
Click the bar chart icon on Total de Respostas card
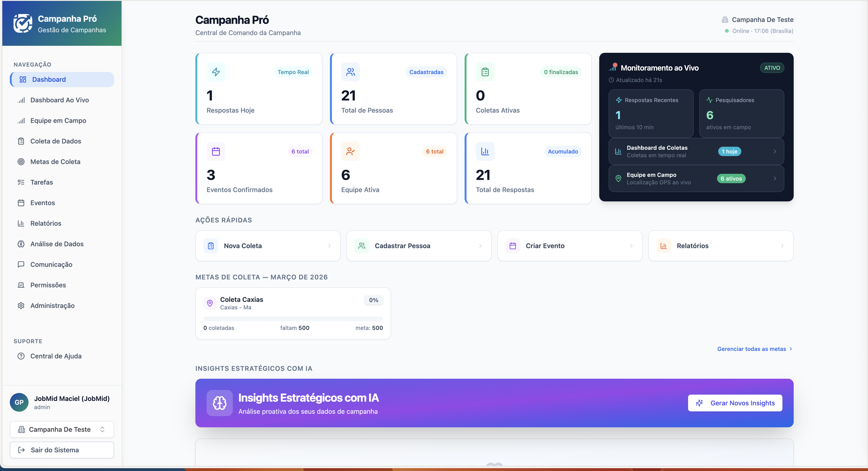pos(485,151)
